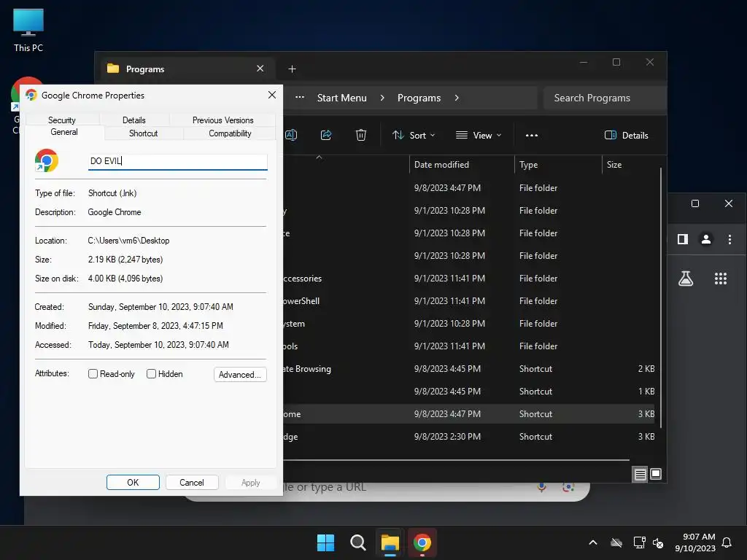Click the Search Programs box
Viewport: 747px width, 560px height.
point(605,98)
